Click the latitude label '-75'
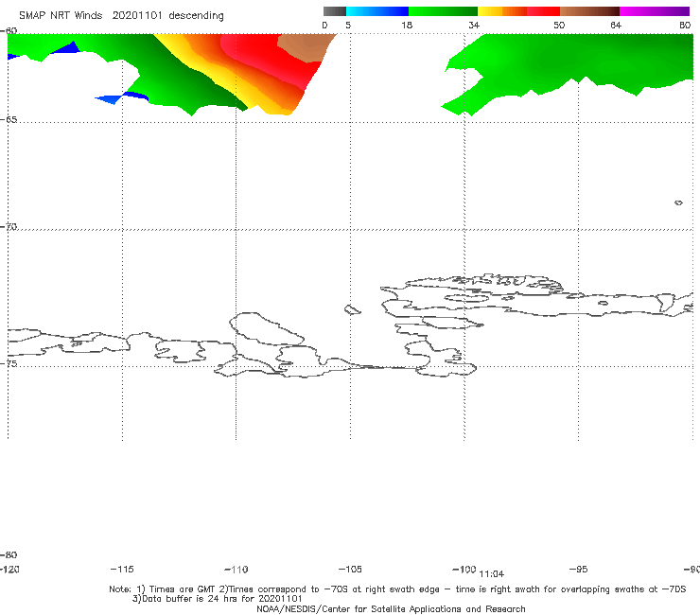This screenshot has width=700, height=615. click(9, 363)
